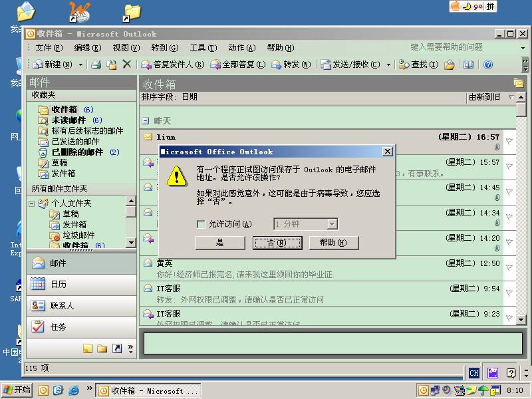
Task: Close the Outlook security dialog
Action: 388,152
